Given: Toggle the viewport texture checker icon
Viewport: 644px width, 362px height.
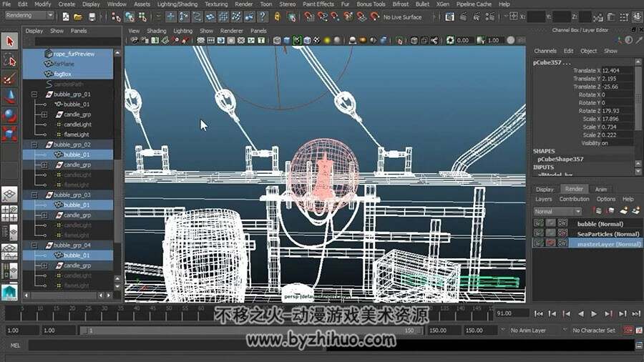Looking at the screenshot, I should (x=317, y=40).
